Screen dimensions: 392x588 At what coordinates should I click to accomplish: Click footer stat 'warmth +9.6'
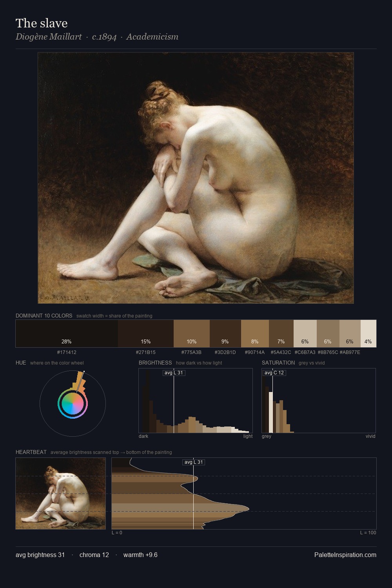click(x=140, y=555)
